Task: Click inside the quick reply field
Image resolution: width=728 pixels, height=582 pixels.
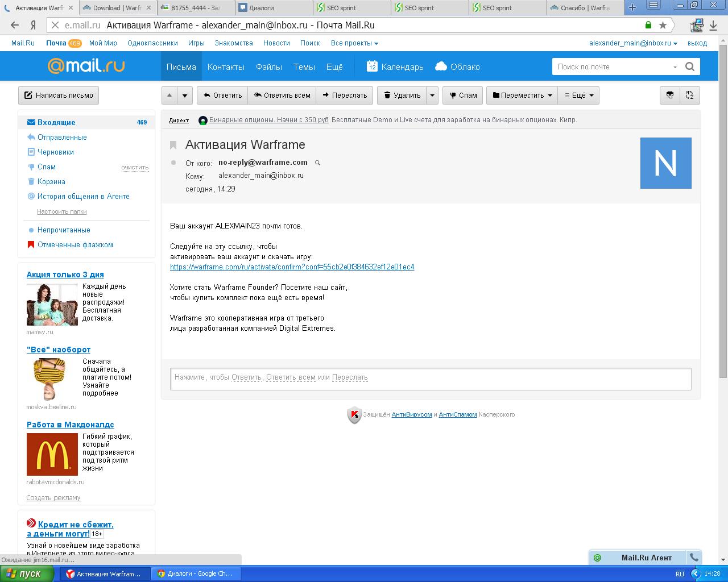Action: 431,379
